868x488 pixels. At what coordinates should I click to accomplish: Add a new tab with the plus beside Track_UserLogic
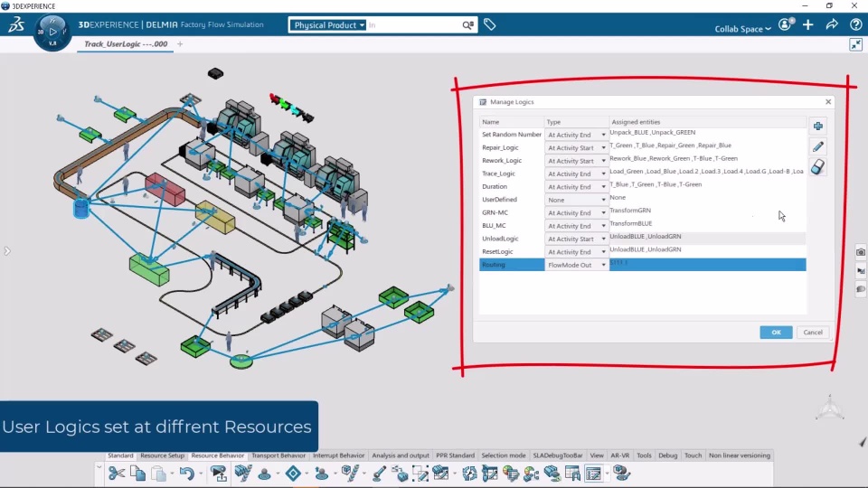tap(180, 43)
